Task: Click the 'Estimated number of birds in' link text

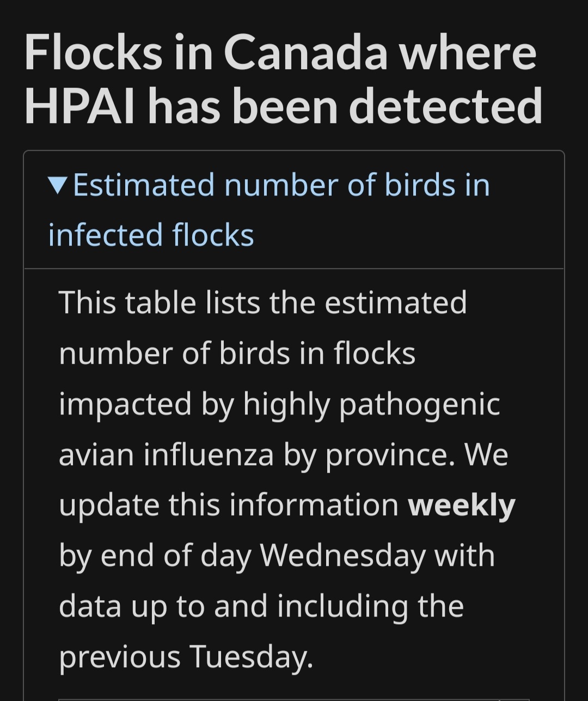Action: (x=281, y=185)
